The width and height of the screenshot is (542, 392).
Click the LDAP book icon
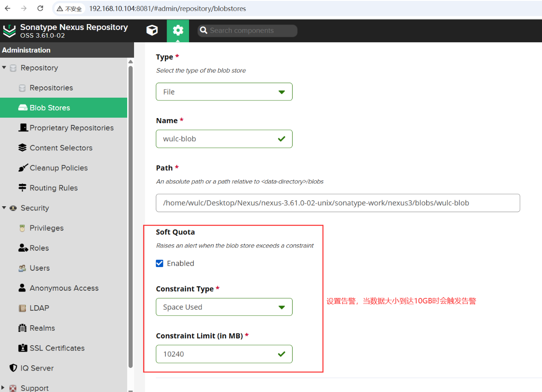pyautogui.click(x=22, y=308)
